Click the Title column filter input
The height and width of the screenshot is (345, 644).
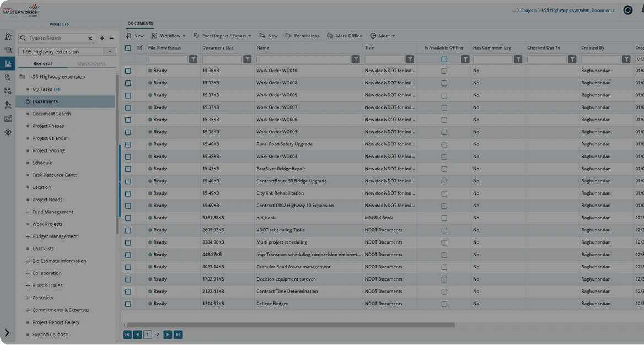click(384, 60)
